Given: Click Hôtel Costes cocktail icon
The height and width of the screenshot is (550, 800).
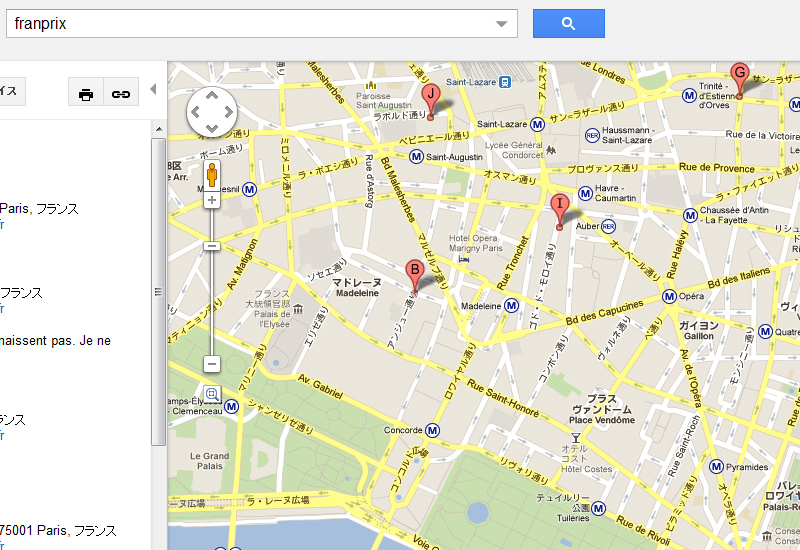Looking at the screenshot, I should 576,438.
